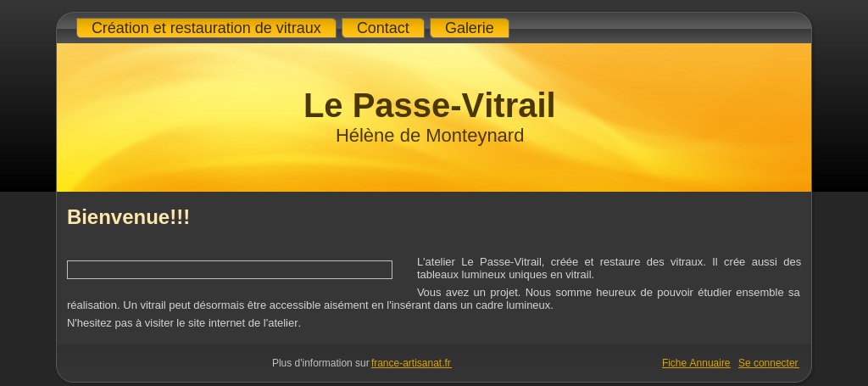Open the Création et restauration de vitraux tab

206,28
